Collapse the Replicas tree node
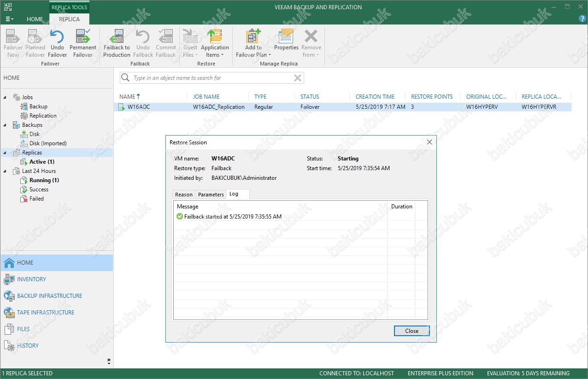This screenshot has height=379, width=588. [x=5, y=153]
